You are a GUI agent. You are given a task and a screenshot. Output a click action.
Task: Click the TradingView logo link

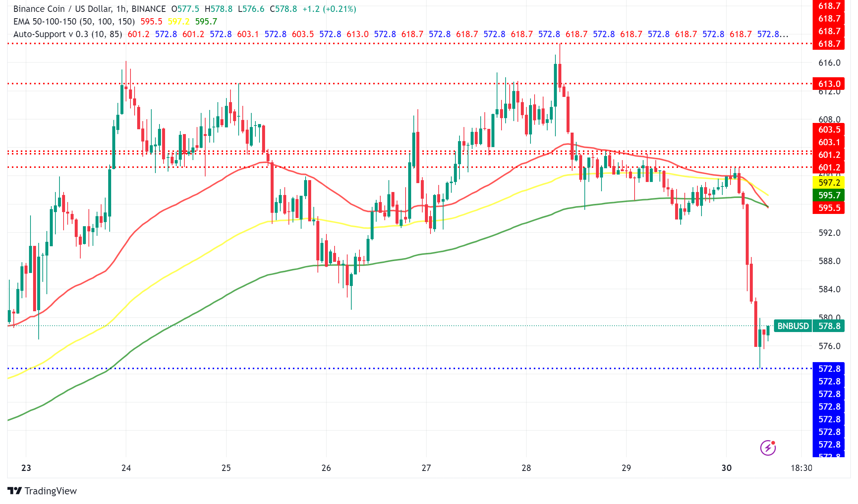(42, 491)
